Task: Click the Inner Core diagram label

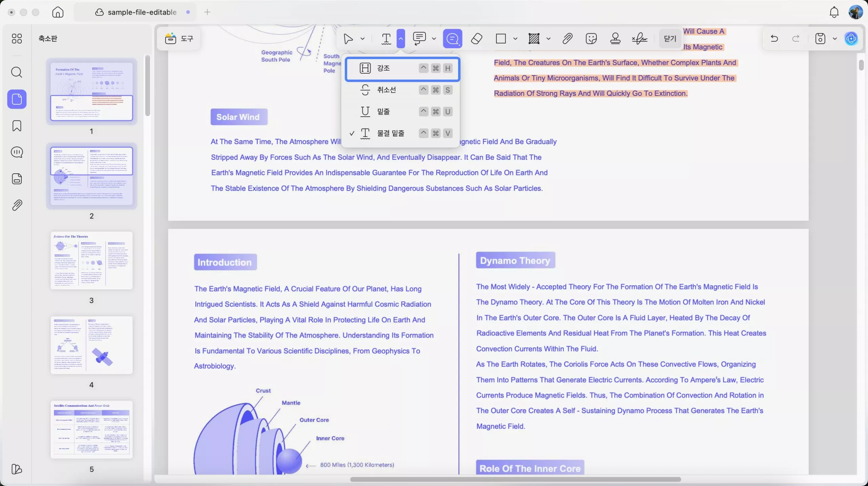Action: 330,438
